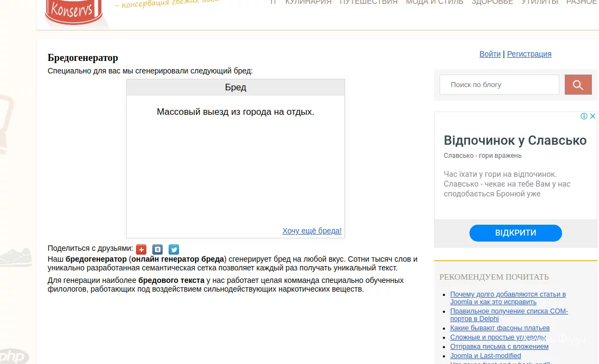The width and height of the screenshot is (599, 364).
Task: Click 'Хочу ещё бреда!' link
Action: coord(312,231)
